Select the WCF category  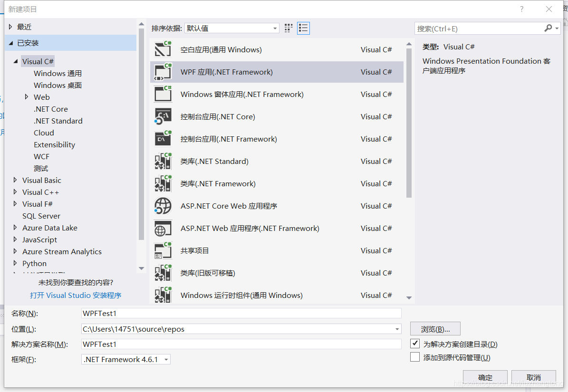(x=41, y=157)
